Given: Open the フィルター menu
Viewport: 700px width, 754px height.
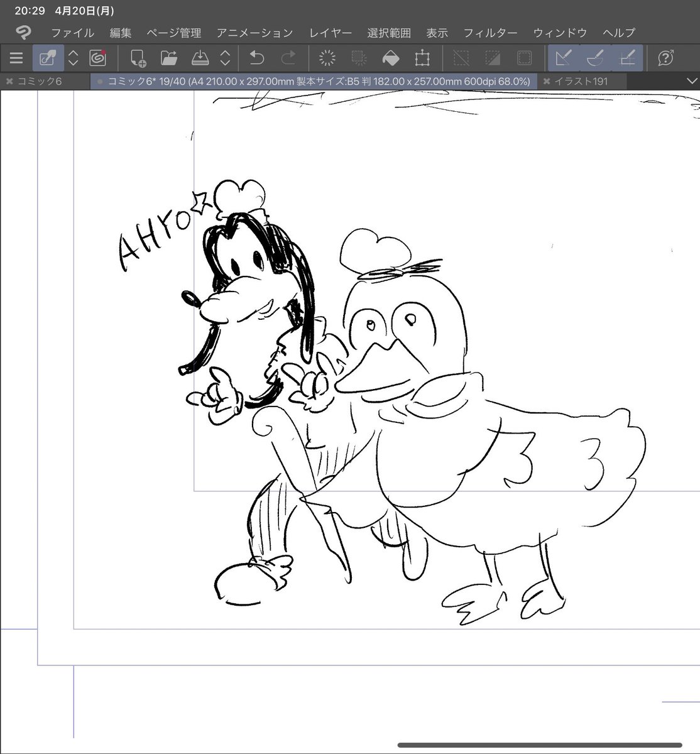Looking at the screenshot, I should [x=490, y=33].
